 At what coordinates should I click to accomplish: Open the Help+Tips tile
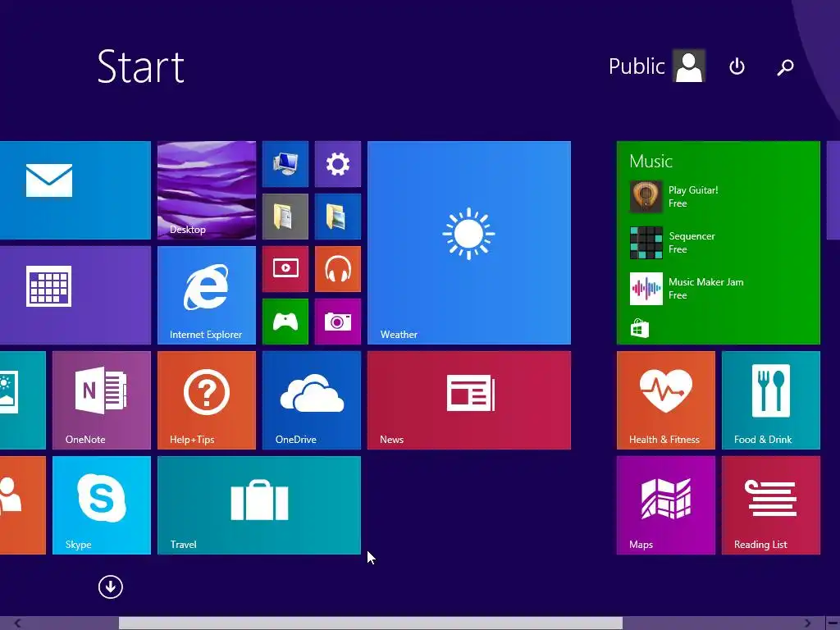click(x=207, y=400)
